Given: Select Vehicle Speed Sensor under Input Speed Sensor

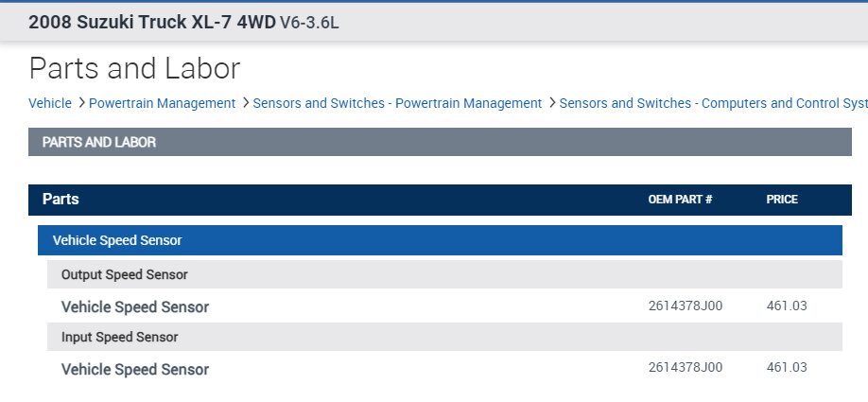Looking at the screenshot, I should [135, 369].
